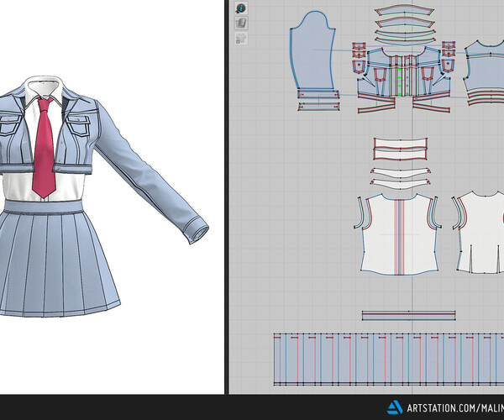Select the white shirt front pattern piece
Screen dimensions: 504x420
coord(400,236)
